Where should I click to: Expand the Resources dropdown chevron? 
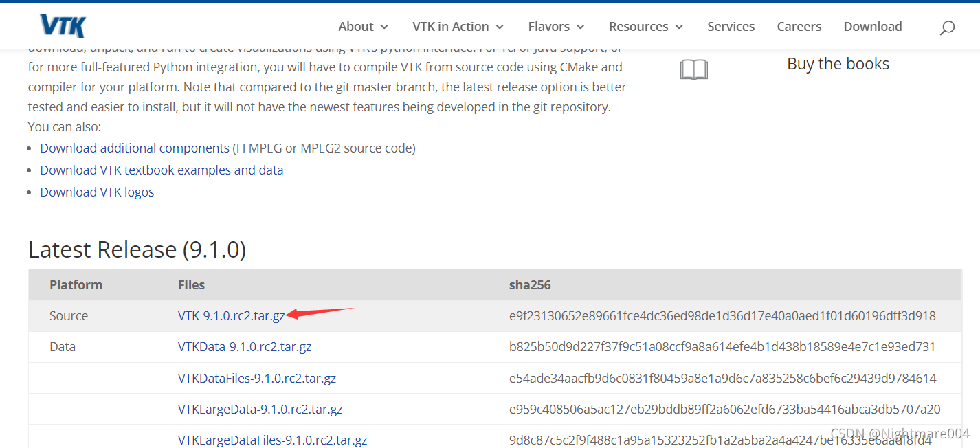coord(679,27)
